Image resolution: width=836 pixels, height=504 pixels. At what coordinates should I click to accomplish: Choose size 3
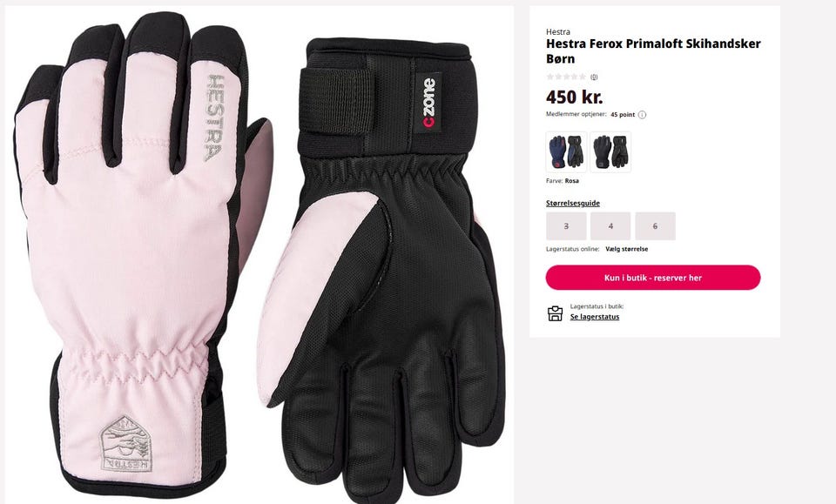[566, 226]
